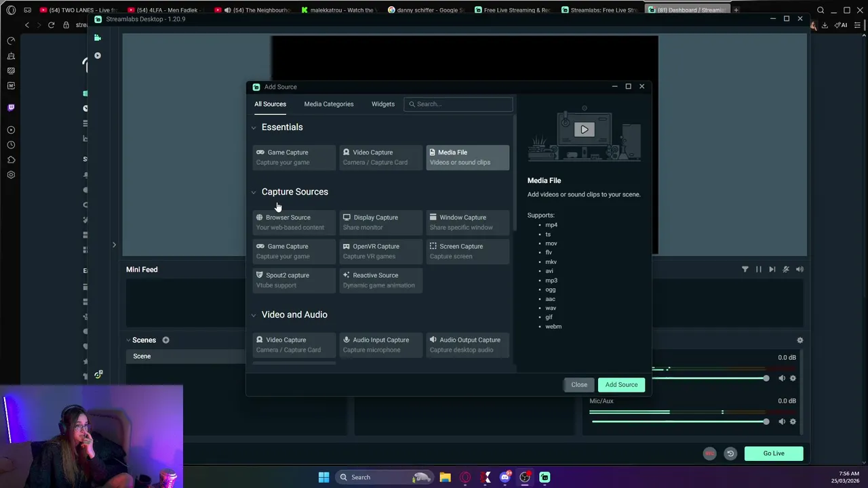Adjust the Mic/Aux volume slider handle
Viewport: 868px width, 488px height.
pos(766,422)
